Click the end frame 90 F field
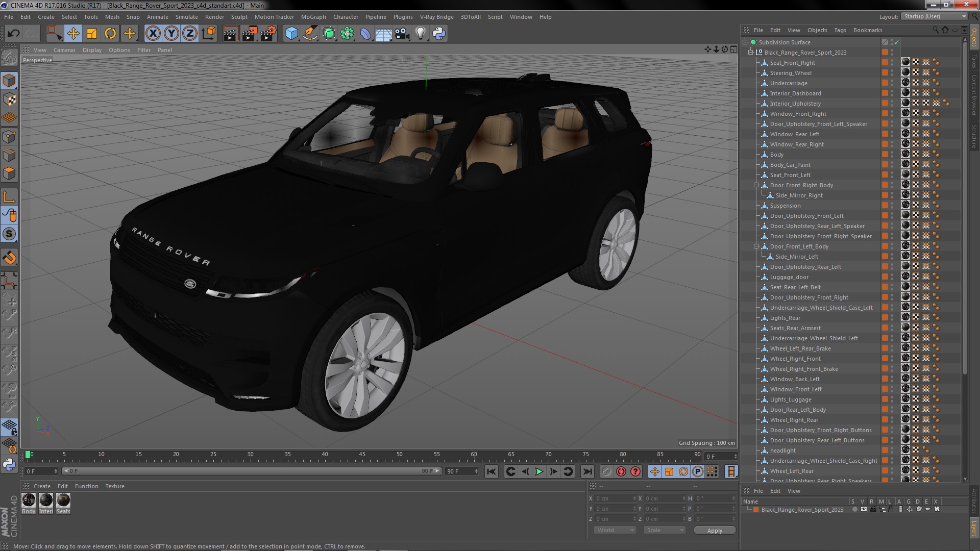The height and width of the screenshot is (551, 980). (462, 471)
